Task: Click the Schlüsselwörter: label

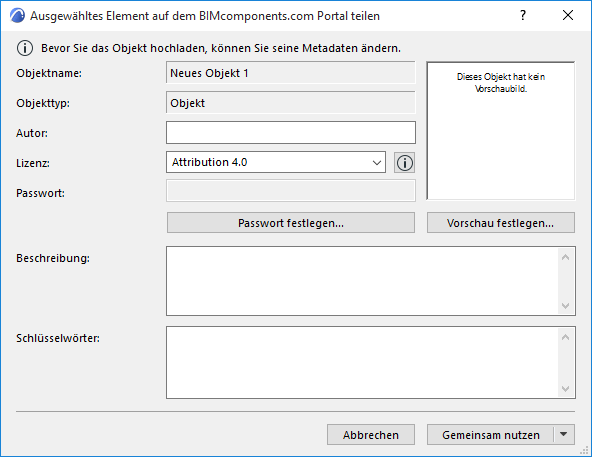Action: [58, 338]
